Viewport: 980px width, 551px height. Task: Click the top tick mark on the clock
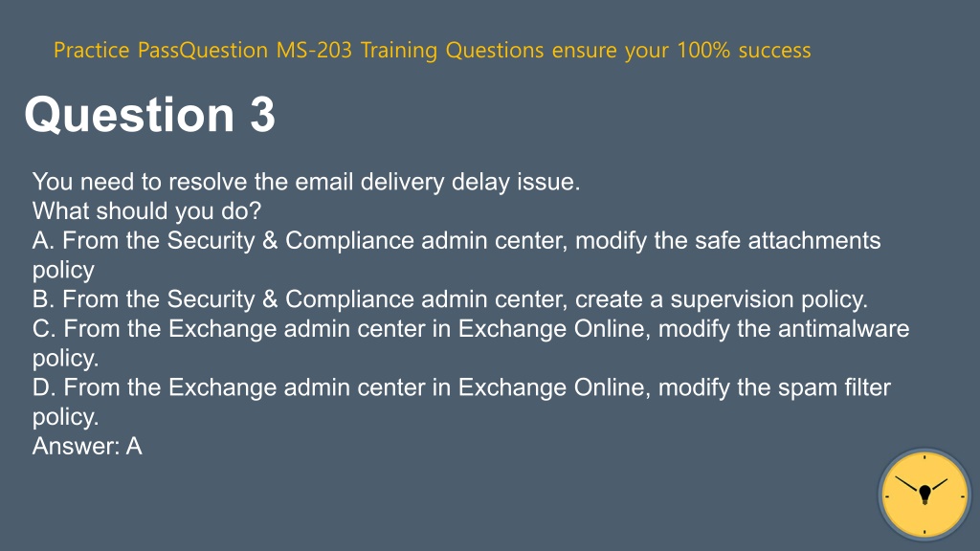click(x=924, y=458)
